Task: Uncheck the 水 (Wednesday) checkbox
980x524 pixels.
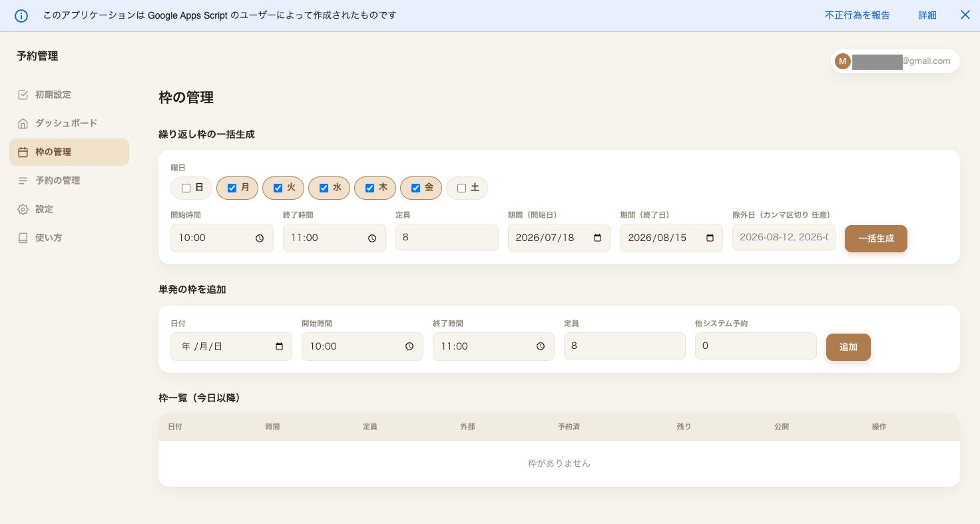Action: click(324, 188)
